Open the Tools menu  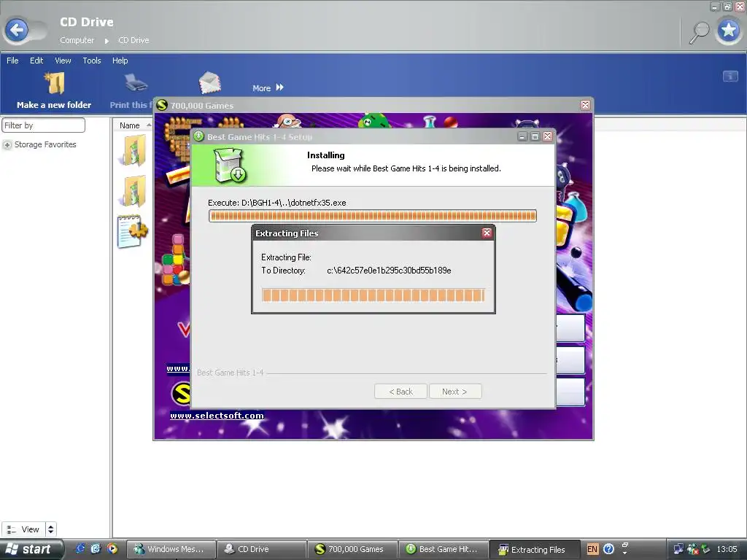tap(91, 61)
